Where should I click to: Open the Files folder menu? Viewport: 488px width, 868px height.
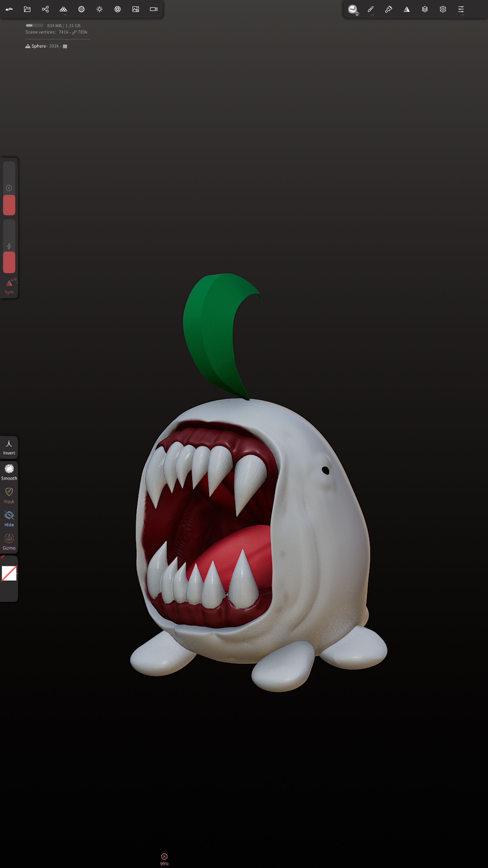coord(27,9)
